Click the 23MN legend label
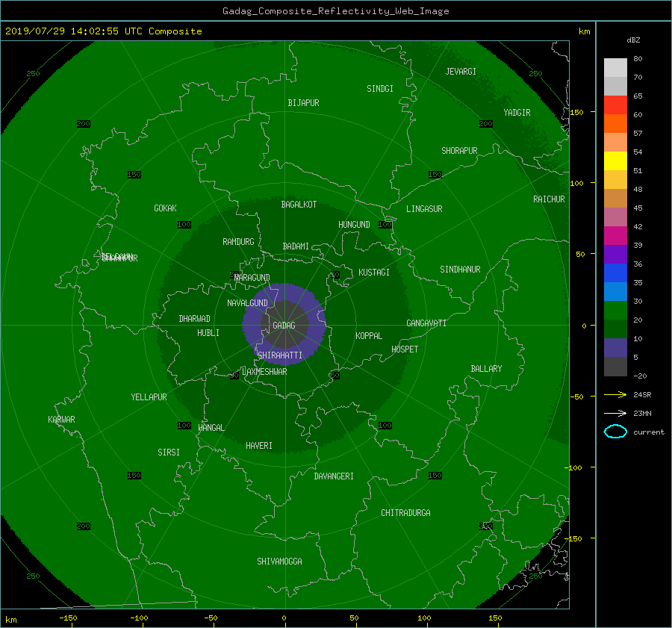Screen dimensions: 672x628 pyautogui.click(x=642, y=414)
